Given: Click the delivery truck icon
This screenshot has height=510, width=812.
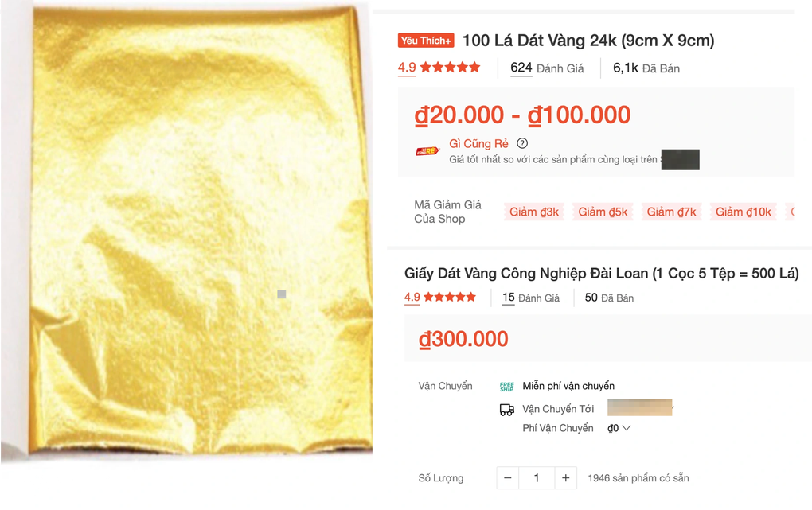Looking at the screenshot, I should (x=506, y=410).
